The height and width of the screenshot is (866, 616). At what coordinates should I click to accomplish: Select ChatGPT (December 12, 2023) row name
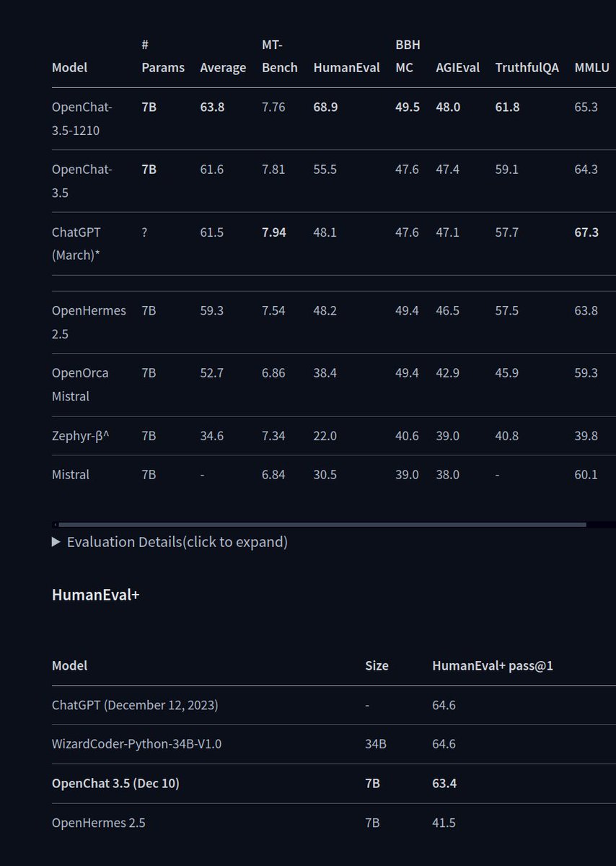coord(135,705)
